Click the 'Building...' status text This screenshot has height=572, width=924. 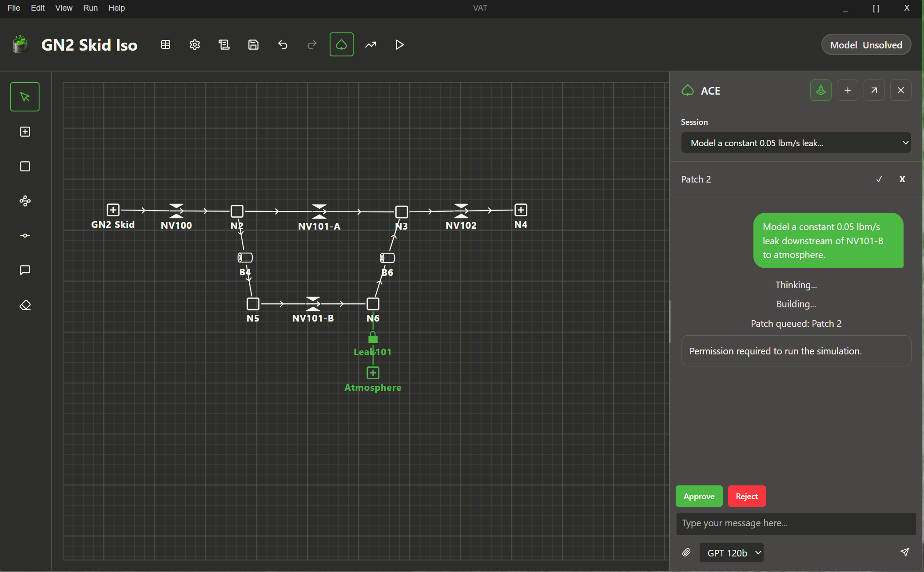796,304
